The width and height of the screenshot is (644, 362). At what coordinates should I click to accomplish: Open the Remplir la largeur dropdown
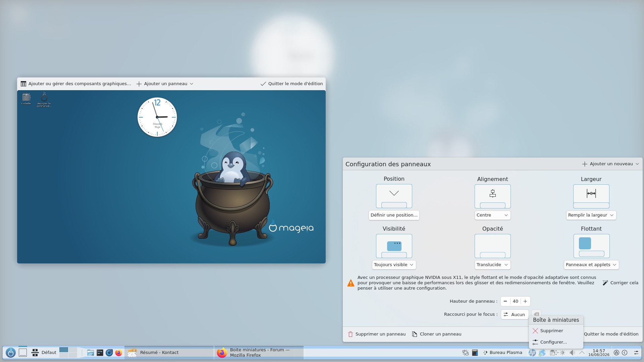pos(591,215)
